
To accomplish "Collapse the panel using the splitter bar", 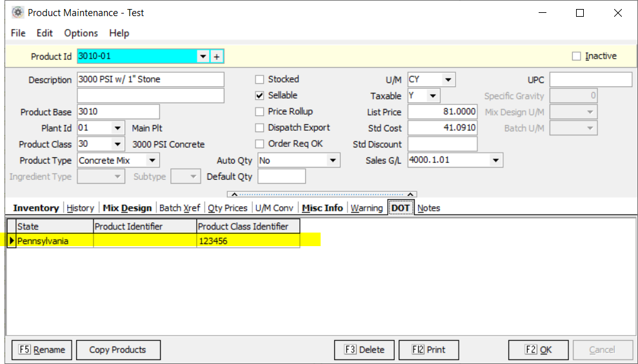I will coord(322,195).
